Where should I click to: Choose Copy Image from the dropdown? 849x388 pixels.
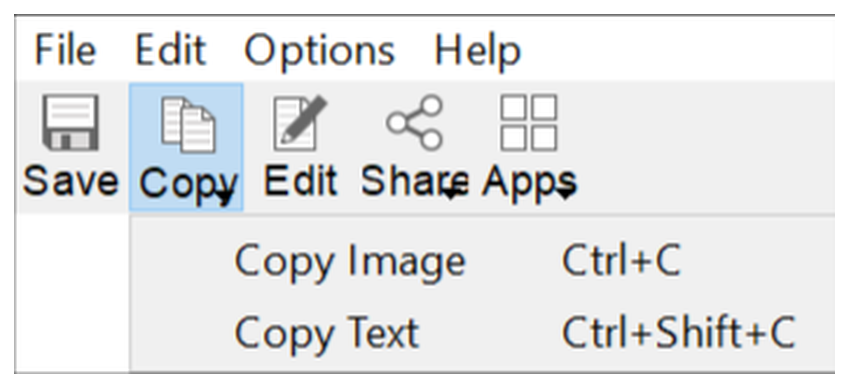click(x=350, y=262)
